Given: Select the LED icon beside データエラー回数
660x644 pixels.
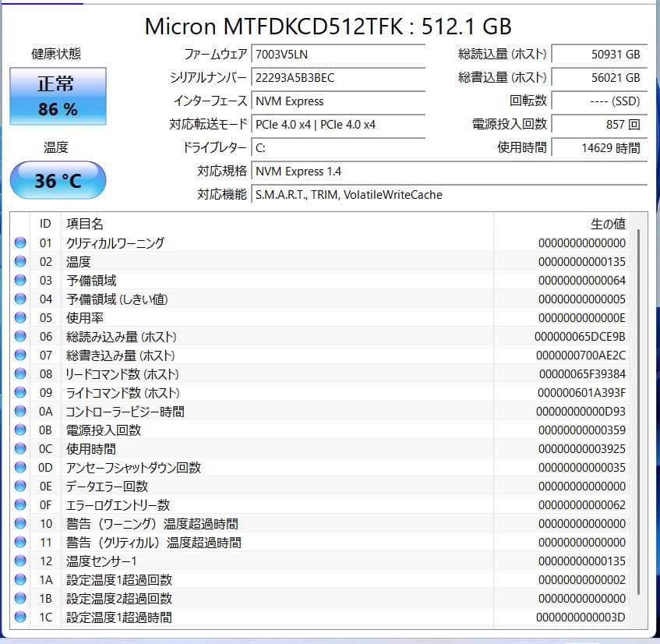Looking at the screenshot, I should (19, 487).
